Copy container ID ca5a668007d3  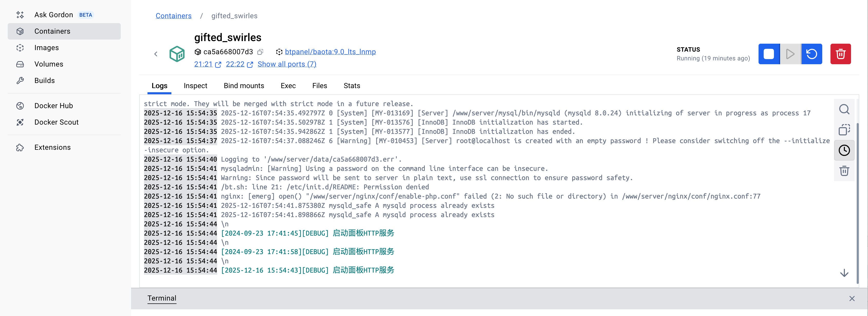point(260,52)
